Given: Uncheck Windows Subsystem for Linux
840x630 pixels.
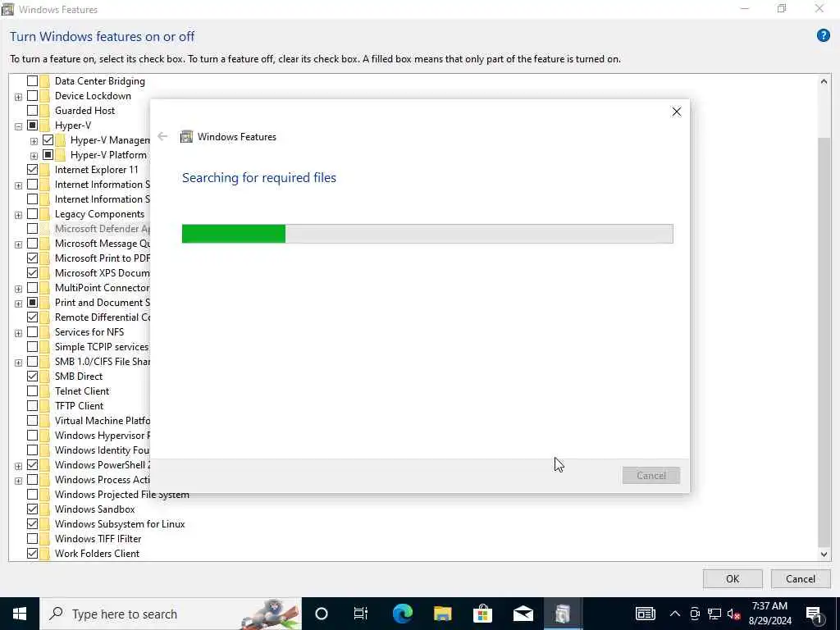Looking at the screenshot, I should 32,524.
